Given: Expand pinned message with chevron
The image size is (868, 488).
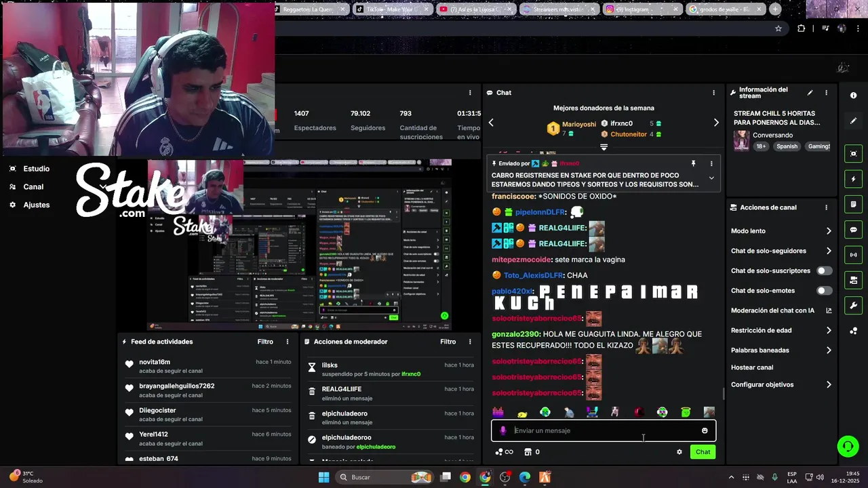Looking at the screenshot, I should pyautogui.click(x=711, y=178).
